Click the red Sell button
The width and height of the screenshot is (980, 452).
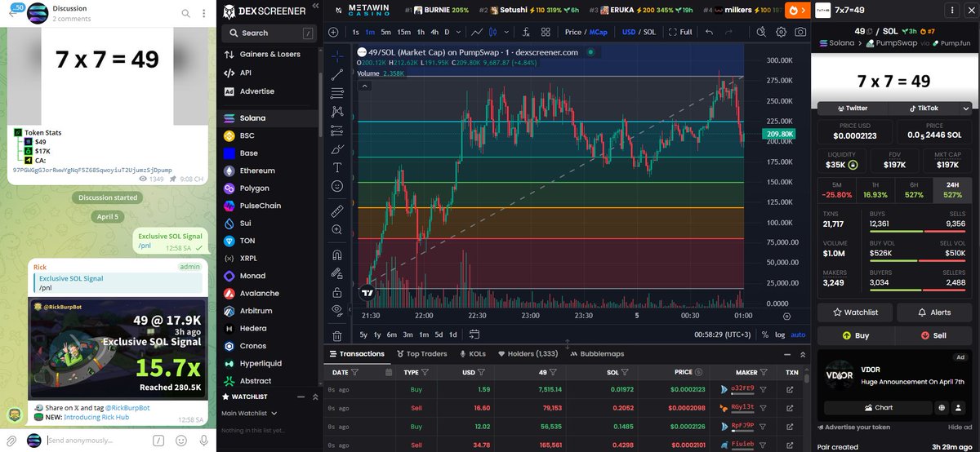934,335
